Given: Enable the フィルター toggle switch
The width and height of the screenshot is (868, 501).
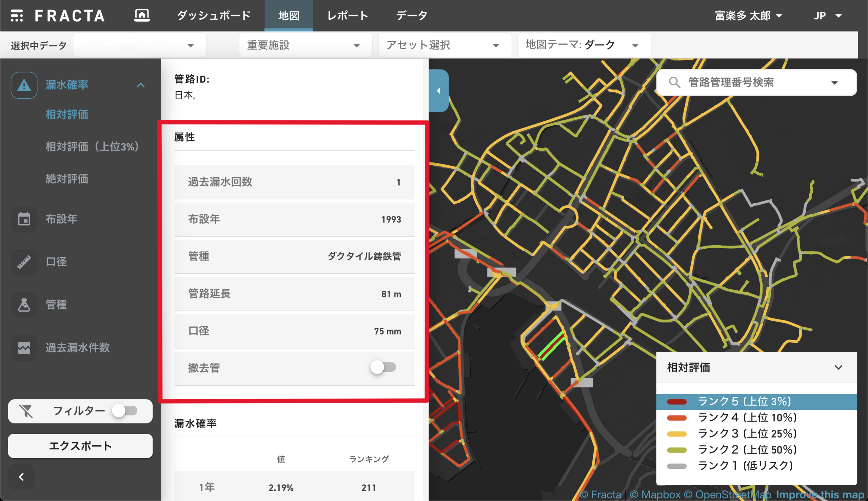Looking at the screenshot, I should pyautogui.click(x=125, y=411).
